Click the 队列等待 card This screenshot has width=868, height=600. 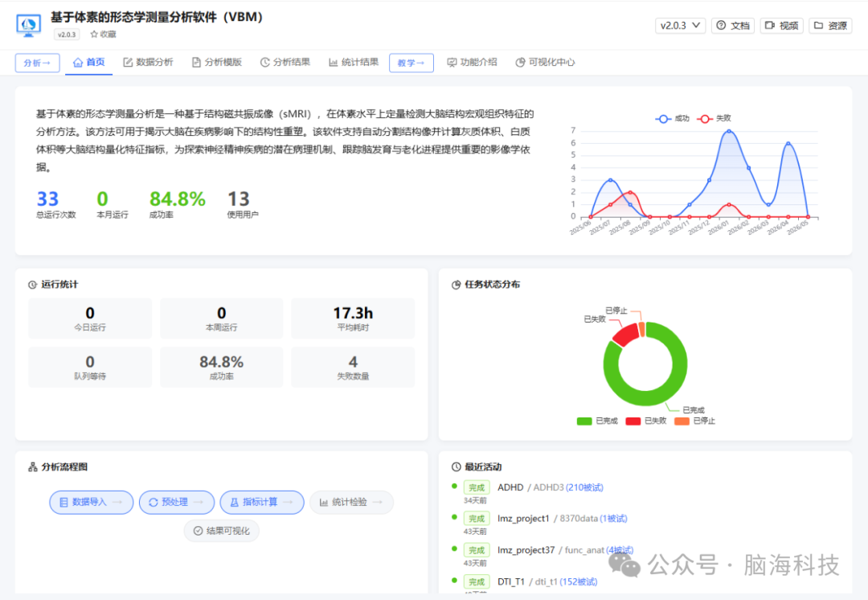tap(90, 368)
